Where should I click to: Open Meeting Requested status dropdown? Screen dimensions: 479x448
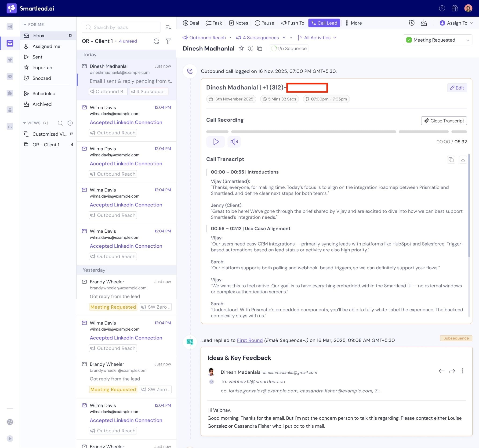tap(437, 40)
